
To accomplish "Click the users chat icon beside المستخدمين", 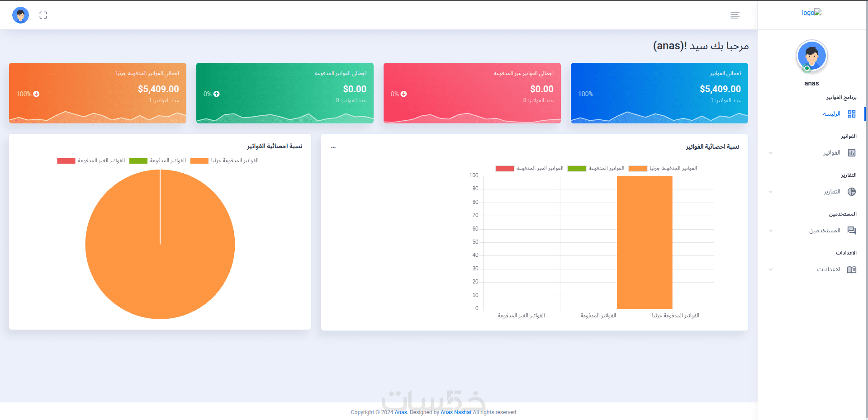I will click(x=852, y=231).
